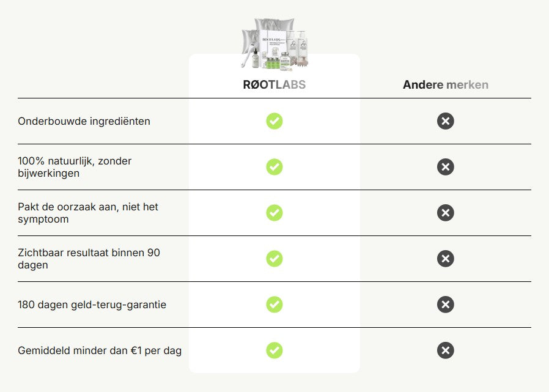This screenshot has height=392, width=549.
Task: Select the Onderbouwde ingrediënten label
Action: point(84,121)
